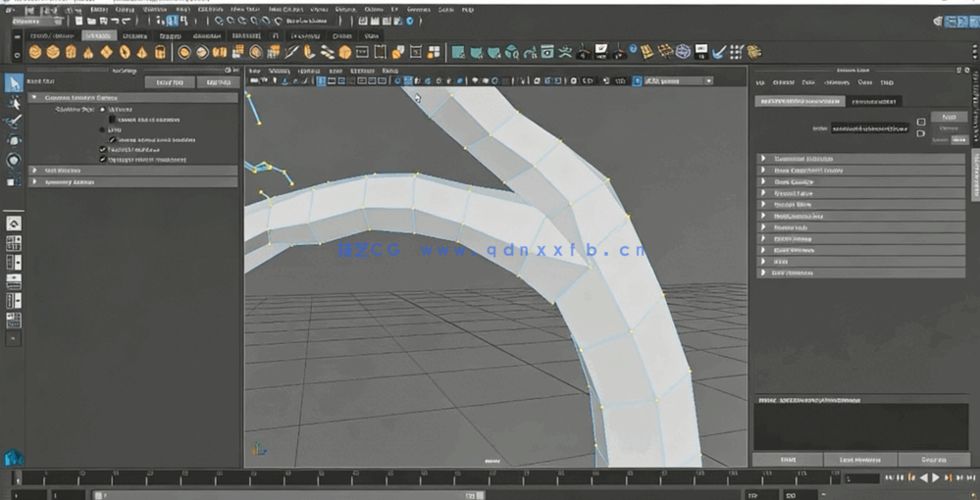Select the Marquee selection style radio button
Viewport: 980px width, 500px height.
102,110
